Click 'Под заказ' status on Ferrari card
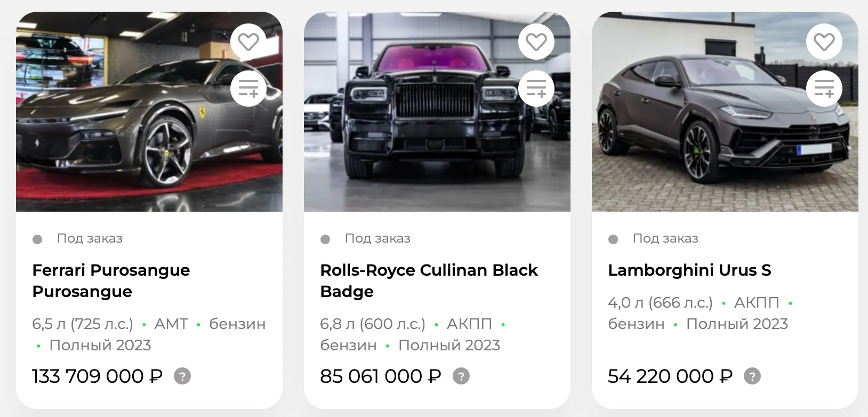Screen dimensions: 868x417 (x=90, y=238)
